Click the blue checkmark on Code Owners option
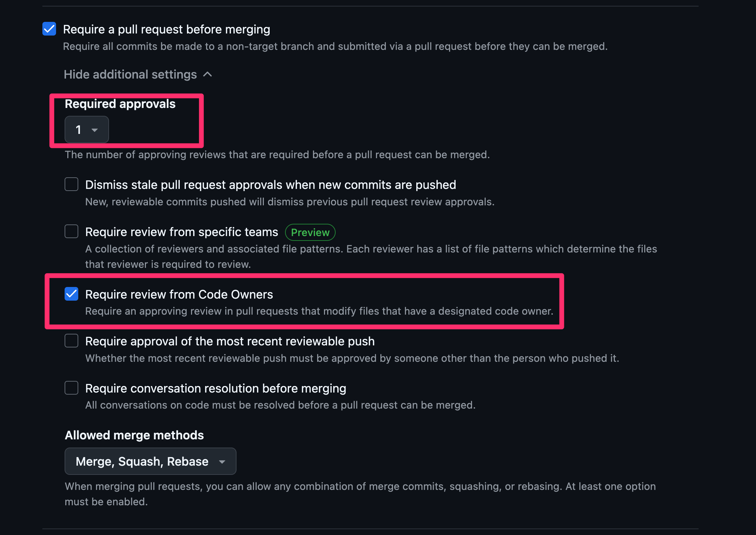 pyautogui.click(x=71, y=294)
